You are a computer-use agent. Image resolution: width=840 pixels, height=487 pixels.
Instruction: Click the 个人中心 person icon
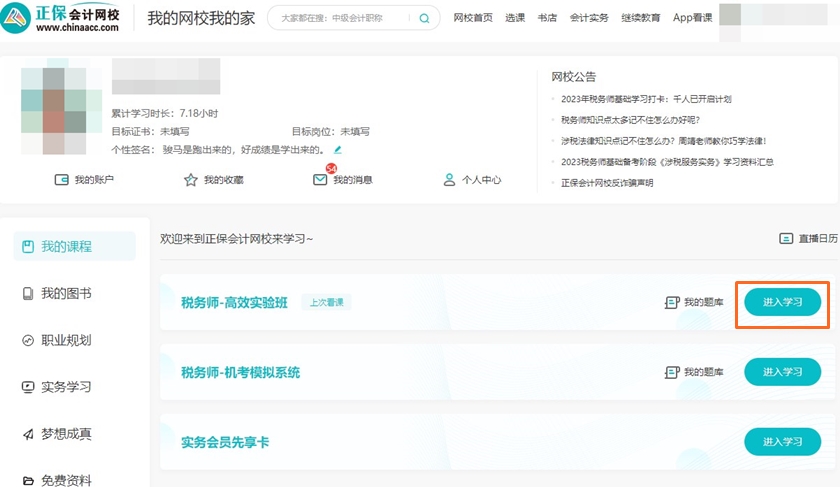[x=449, y=179]
